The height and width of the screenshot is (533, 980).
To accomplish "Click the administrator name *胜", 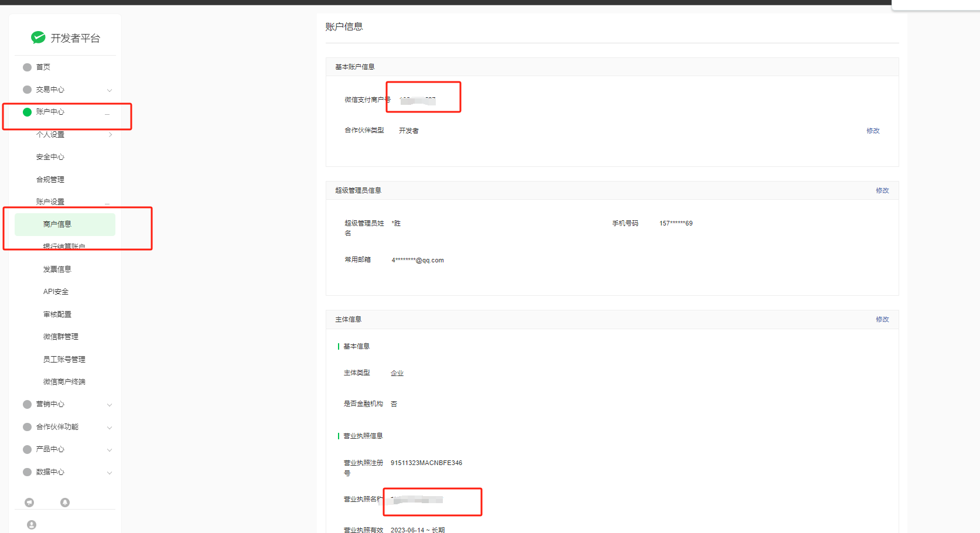I will [396, 223].
